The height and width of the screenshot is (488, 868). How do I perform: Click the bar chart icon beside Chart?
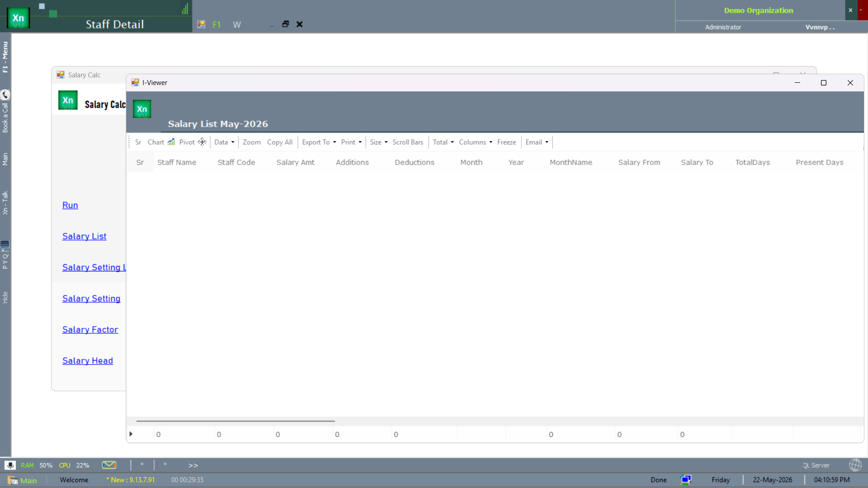tap(171, 142)
